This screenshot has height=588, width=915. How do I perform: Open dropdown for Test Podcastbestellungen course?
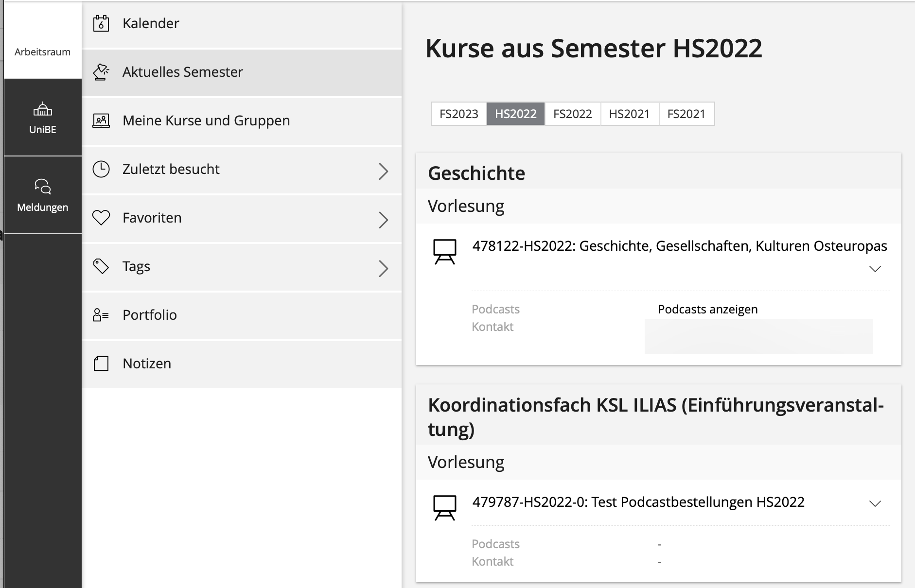point(875,503)
